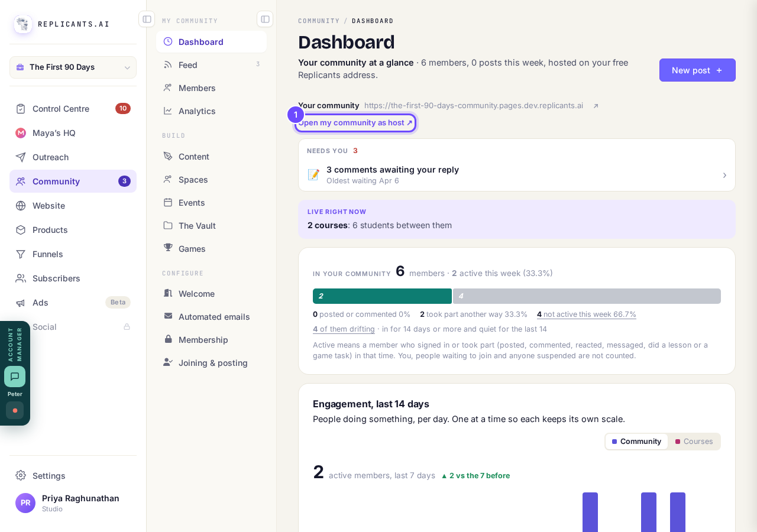This screenshot has width=757, height=532.
Task: Open the Products section
Action: pos(73,230)
